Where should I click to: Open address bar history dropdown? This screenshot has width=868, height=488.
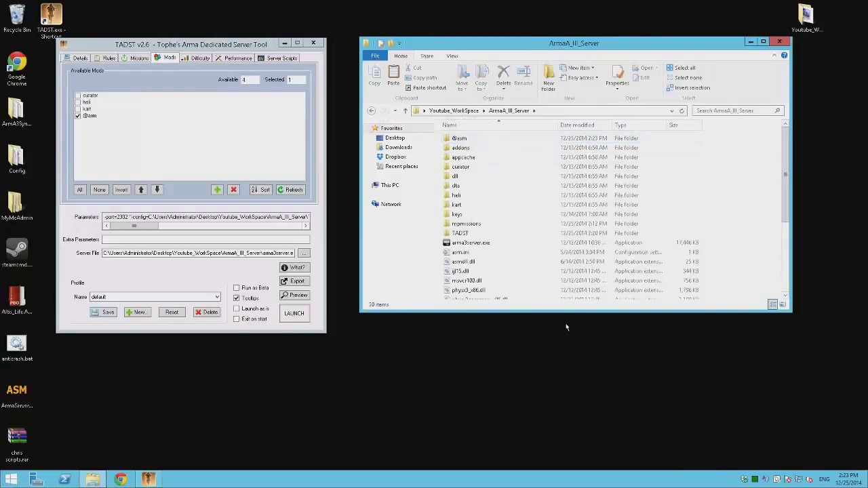point(672,110)
